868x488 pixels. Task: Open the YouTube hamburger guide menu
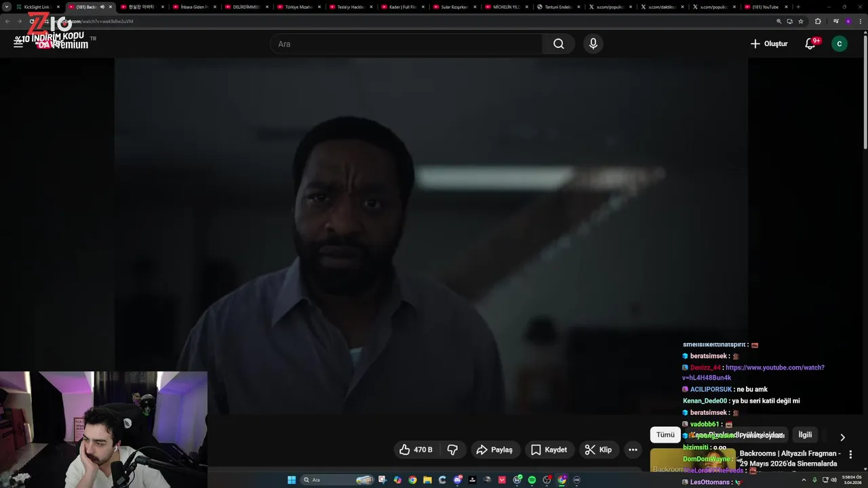coord(18,43)
